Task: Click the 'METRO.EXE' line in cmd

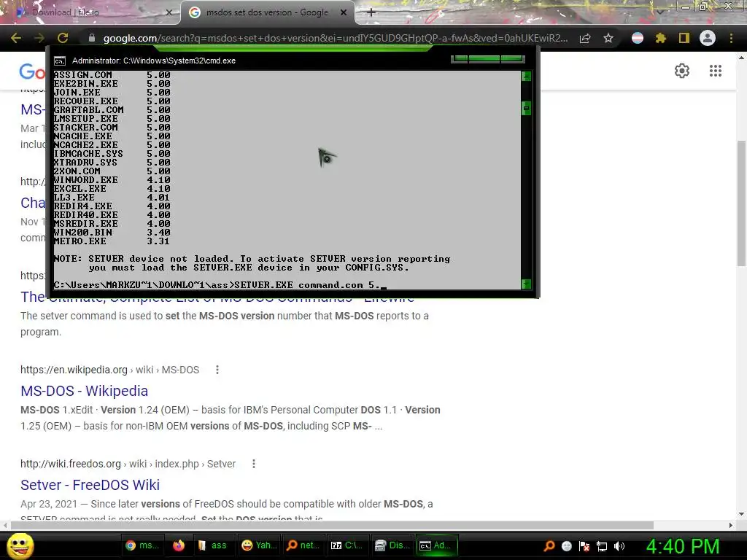Action: coord(112,241)
